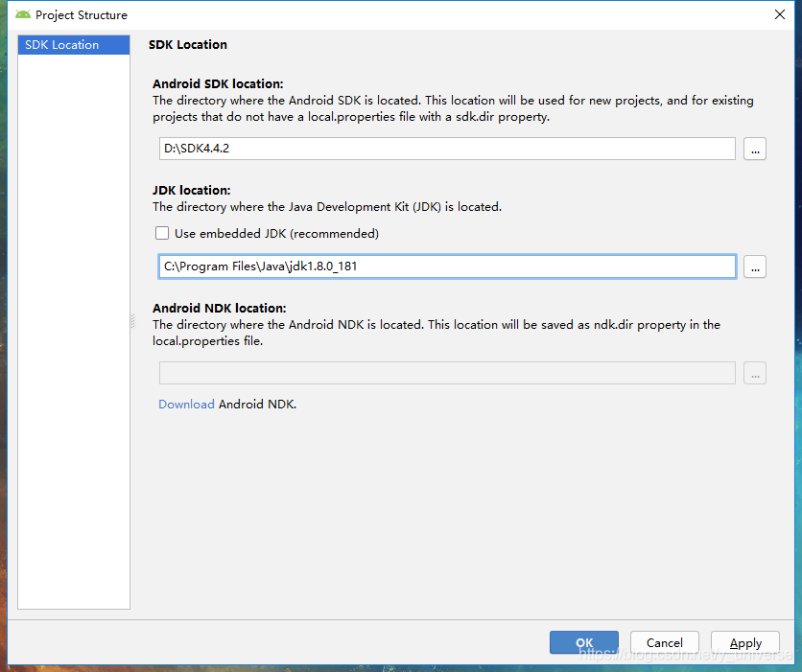Click the sidebar splitter drag handle

click(x=133, y=322)
